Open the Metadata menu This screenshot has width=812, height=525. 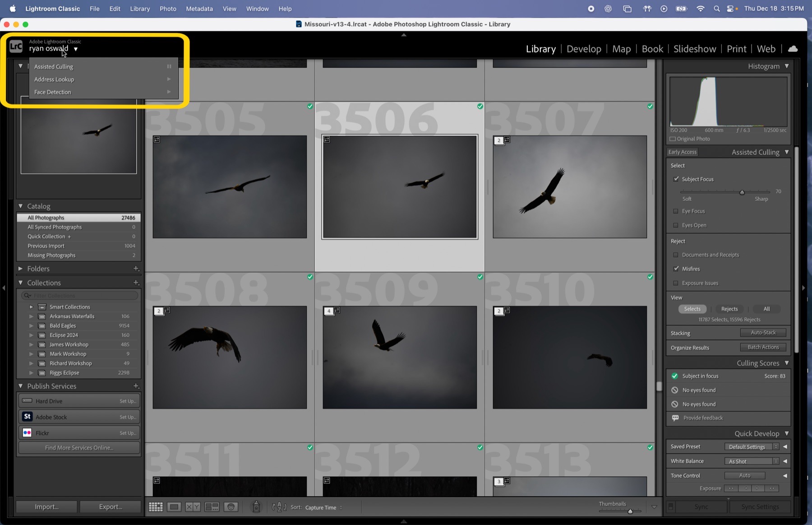(x=199, y=9)
